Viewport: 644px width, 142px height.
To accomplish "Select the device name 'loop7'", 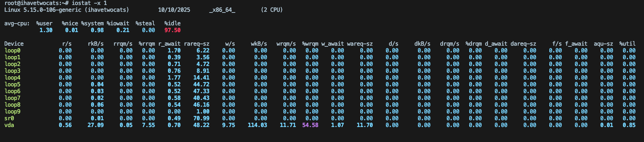I will (12, 98).
